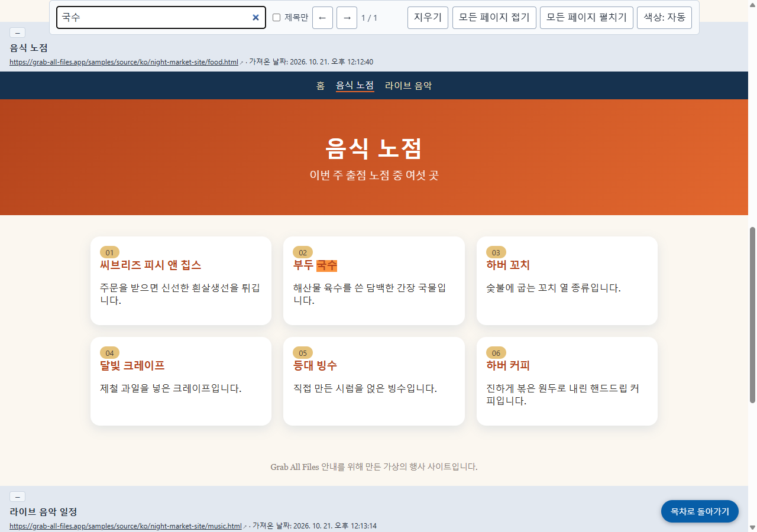Click the 이번 주 출점 노점 중 여섯 곳 subtitle
Screen dimensions: 757x532
pos(374,176)
